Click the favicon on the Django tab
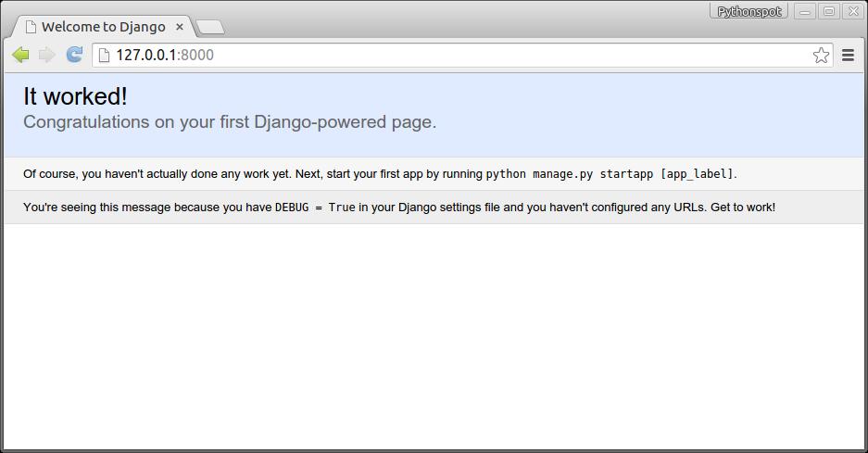Screen dimensions: 868x453 31,27
